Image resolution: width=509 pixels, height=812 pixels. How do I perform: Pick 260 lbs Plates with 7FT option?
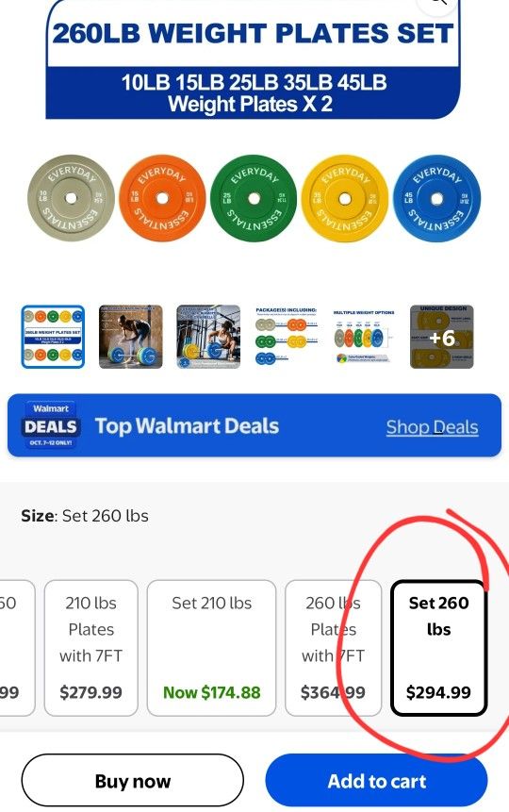[333, 647]
